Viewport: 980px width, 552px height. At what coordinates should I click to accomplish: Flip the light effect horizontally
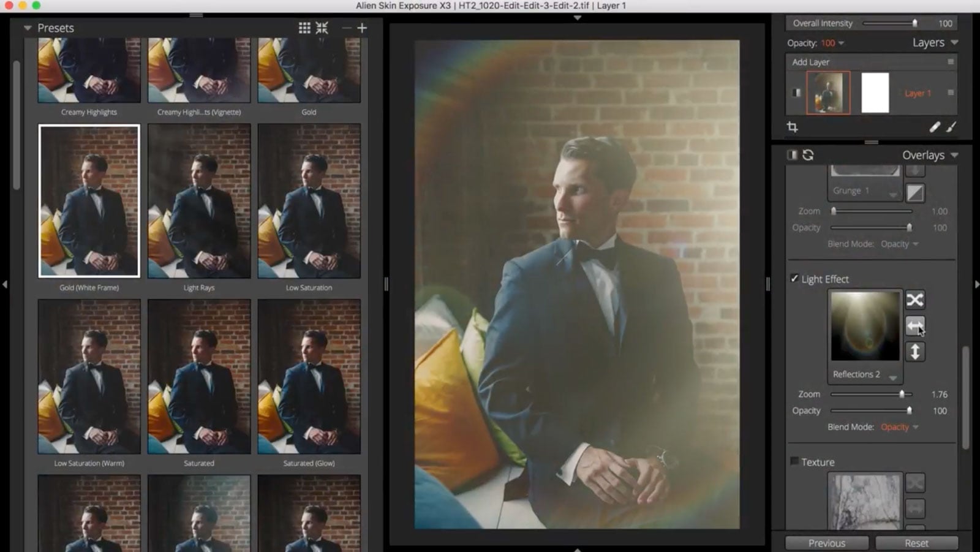coord(914,326)
